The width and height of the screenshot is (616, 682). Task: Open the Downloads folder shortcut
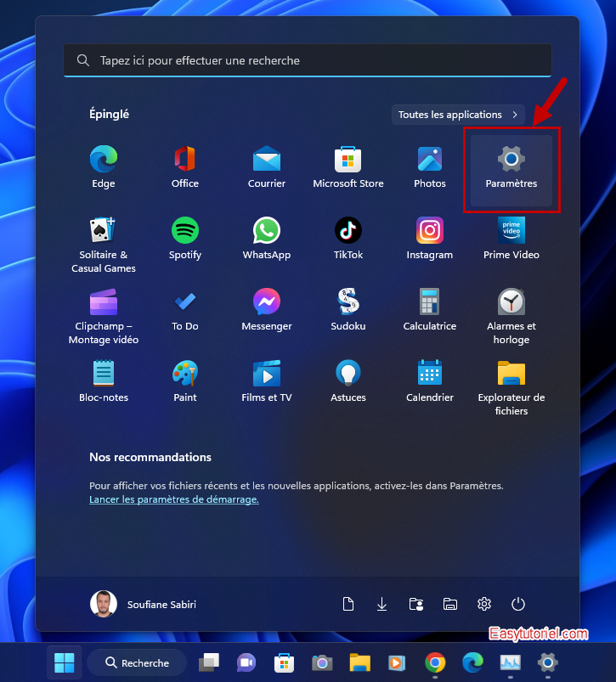(381, 604)
